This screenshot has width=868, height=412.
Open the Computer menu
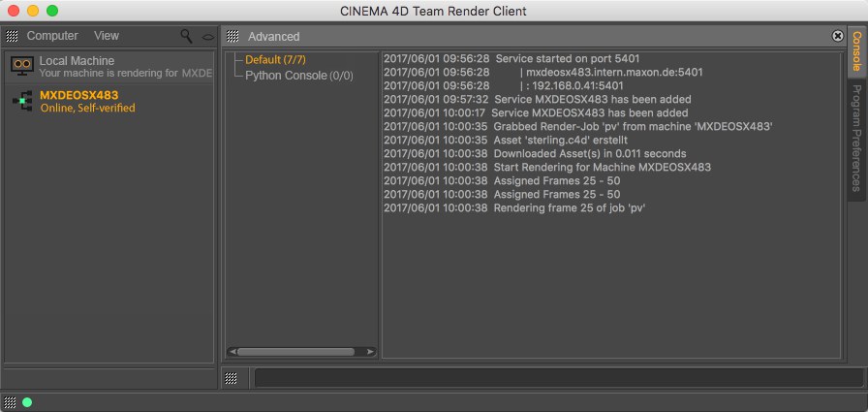click(x=52, y=36)
